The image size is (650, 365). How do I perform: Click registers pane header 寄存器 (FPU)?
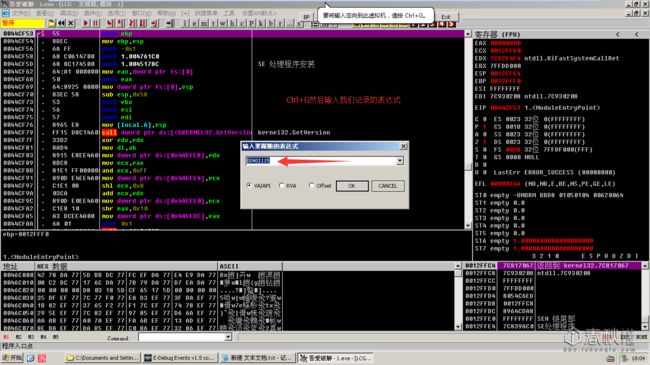tap(497, 34)
